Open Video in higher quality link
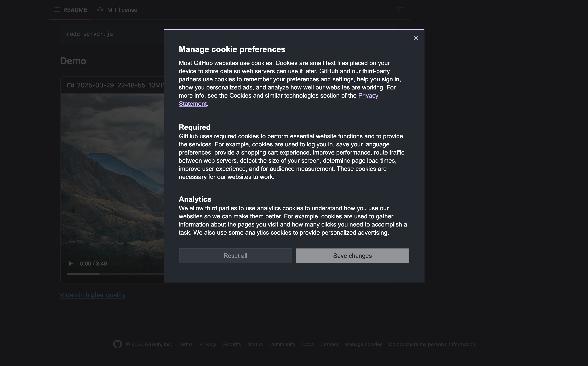The width and height of the screenshot is (588, 366). tap(93, 295)
